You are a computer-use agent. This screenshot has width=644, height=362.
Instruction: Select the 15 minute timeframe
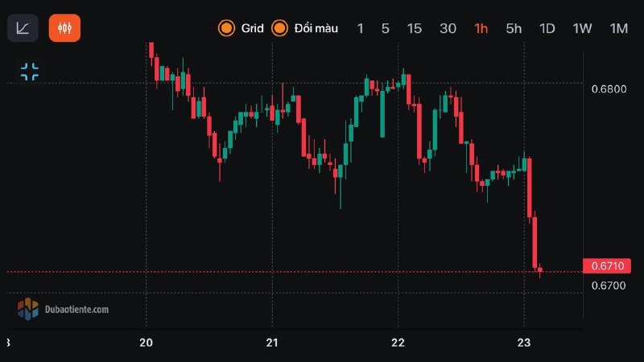pos(415,29)
